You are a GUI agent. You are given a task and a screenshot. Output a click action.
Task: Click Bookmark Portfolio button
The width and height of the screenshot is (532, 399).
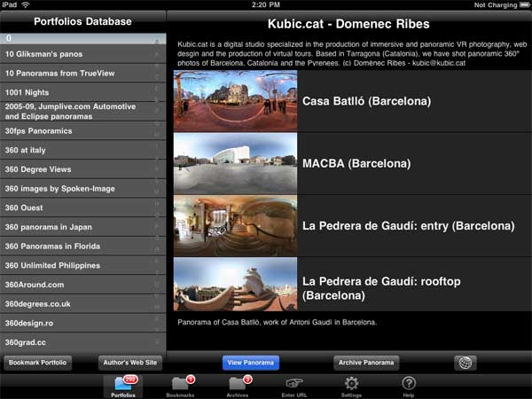click(38, 363)
